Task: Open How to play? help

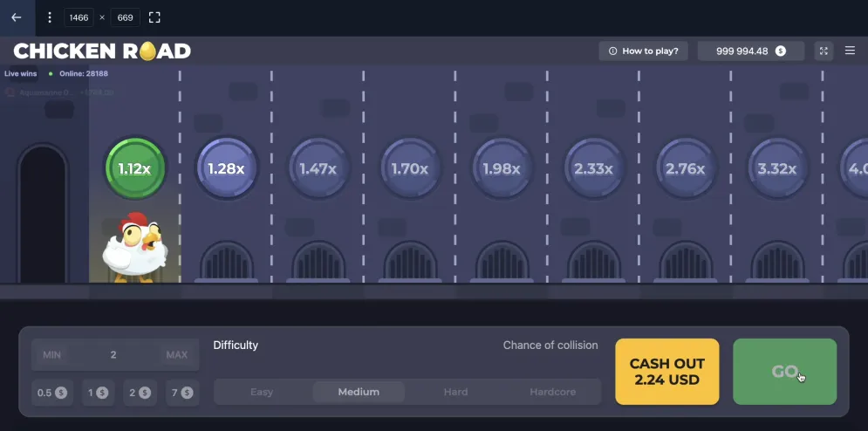Action: (x=643, y=51)
